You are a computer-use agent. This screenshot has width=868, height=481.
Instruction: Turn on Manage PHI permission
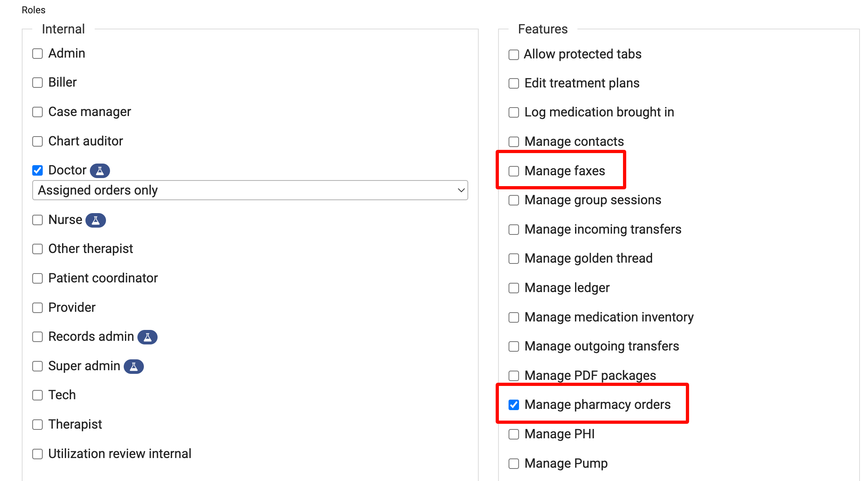514,434
